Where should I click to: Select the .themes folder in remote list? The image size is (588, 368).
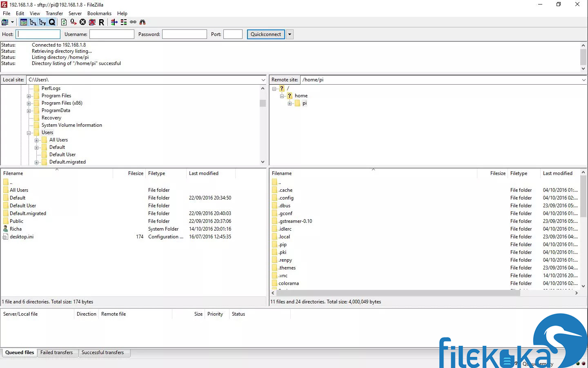287,268
